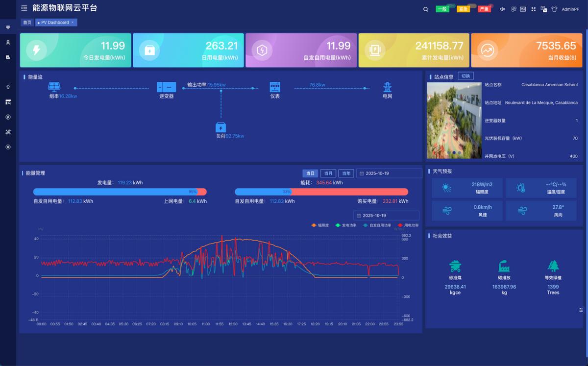Viewport: 588px width, 366px height.
Task: Click the red 严重 alarm badge
Action: click(484, 9)
